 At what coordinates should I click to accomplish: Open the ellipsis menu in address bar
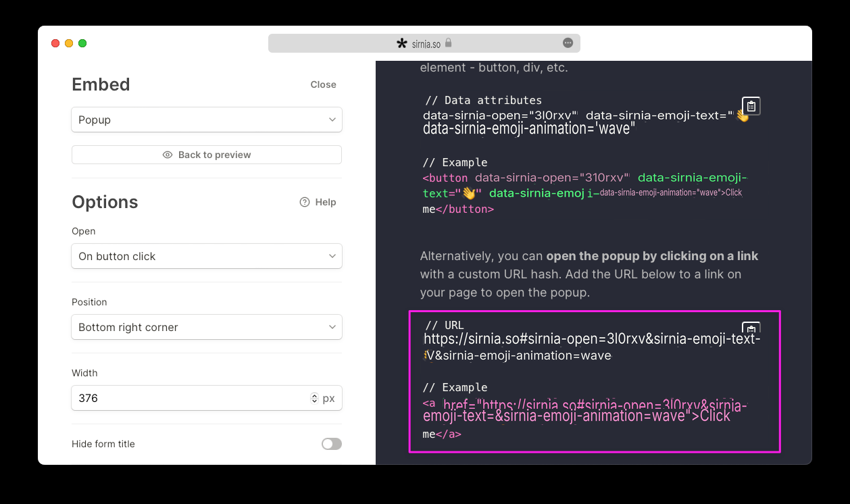(x=568, y=43)
